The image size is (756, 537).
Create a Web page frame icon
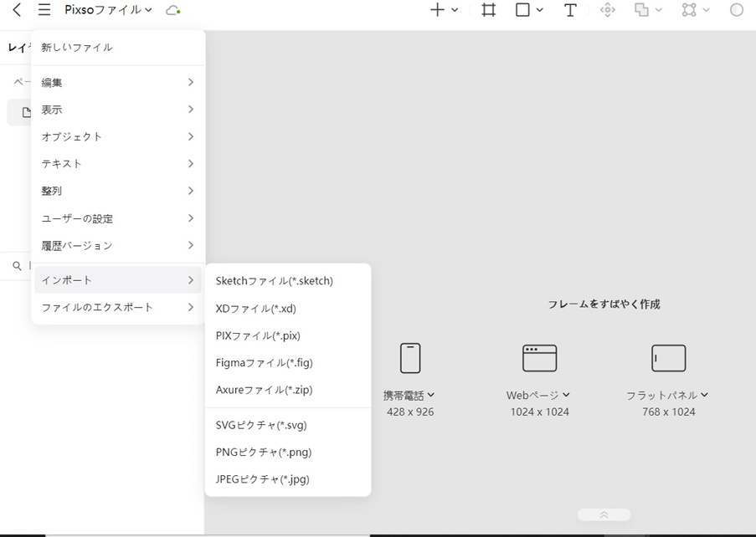[539, 358]
